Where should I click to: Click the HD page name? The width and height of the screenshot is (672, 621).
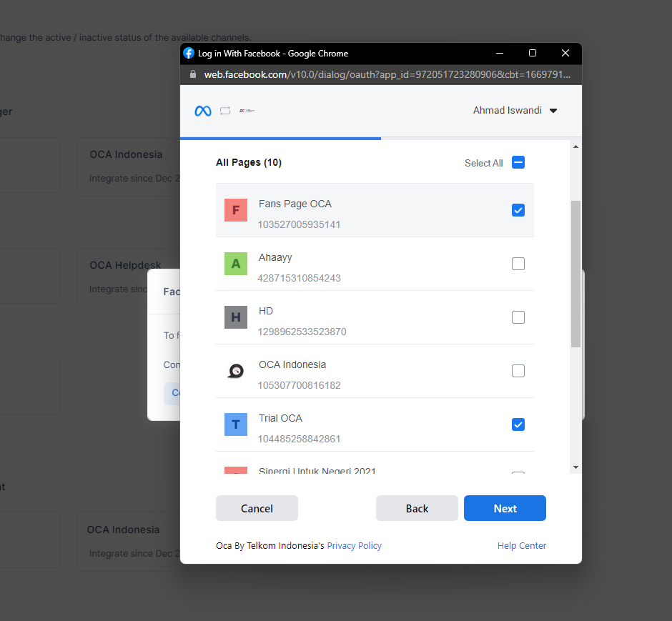[x=266, y=311]
